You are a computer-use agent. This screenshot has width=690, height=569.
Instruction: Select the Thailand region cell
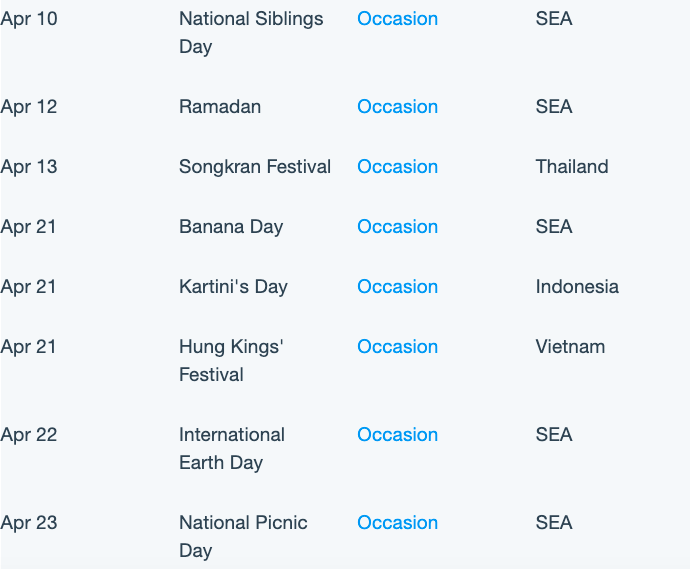point(572,167)
